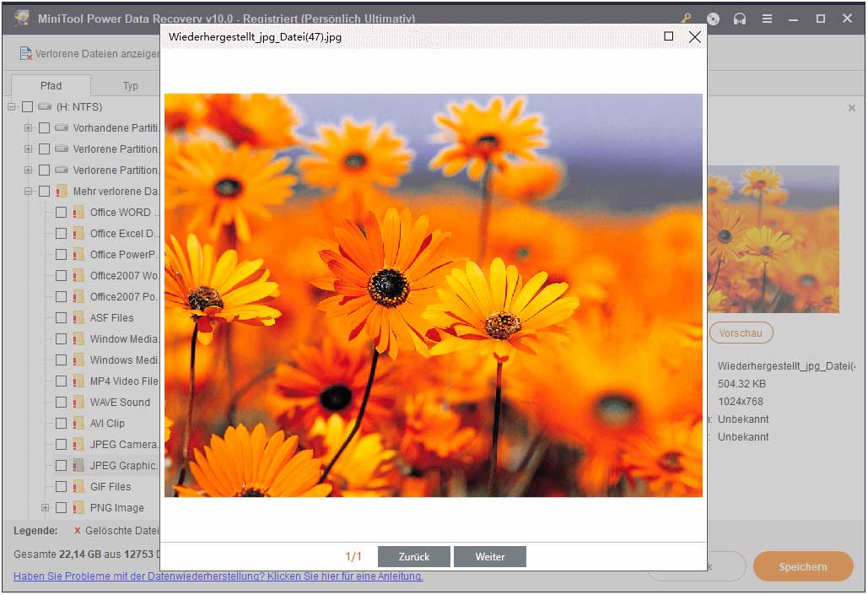
Task: Open the hamburger menu in title bar
Action: (767, 19)
